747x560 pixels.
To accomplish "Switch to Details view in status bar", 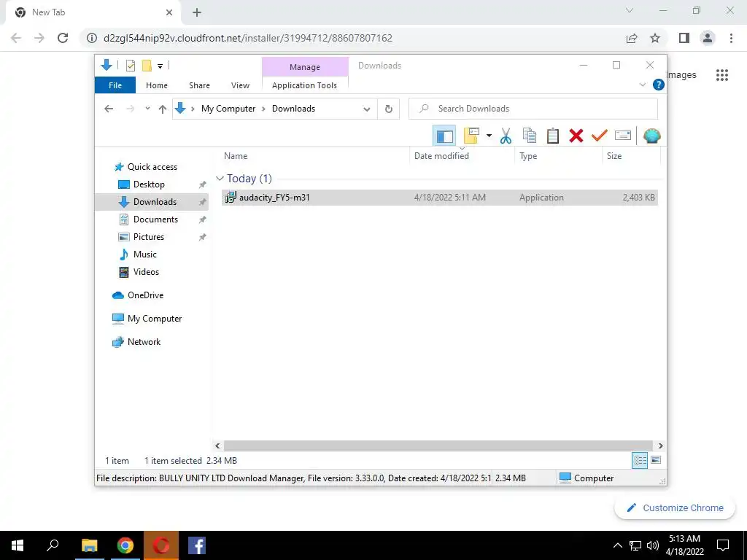I will point(639,461).
